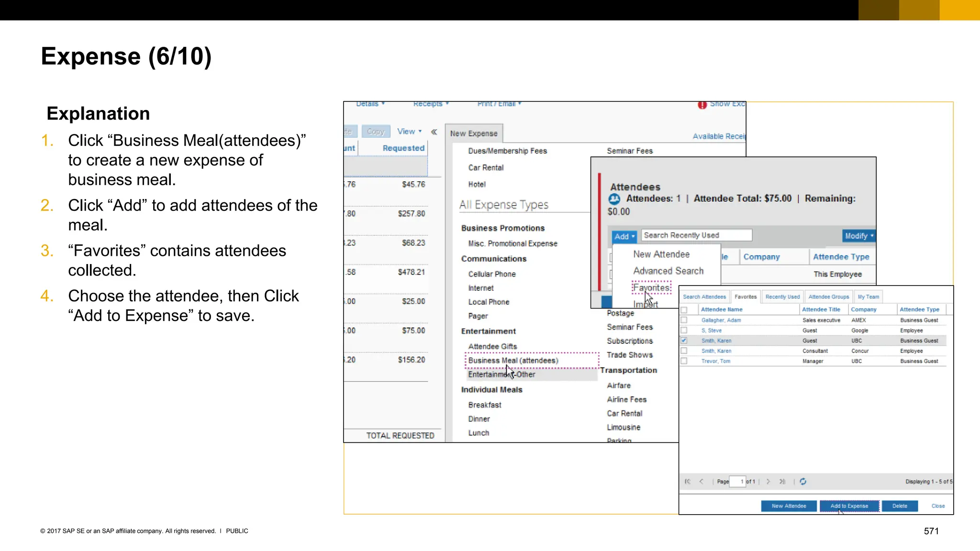This screenshot has width=980, height=551.
Task: Click the Search Recently Used field
Action: coord(696,235)
